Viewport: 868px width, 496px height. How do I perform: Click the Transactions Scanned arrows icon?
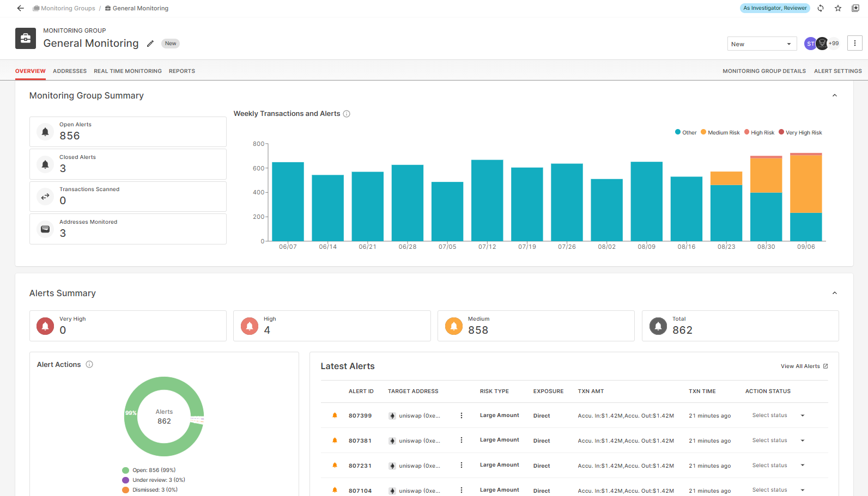click(x=45, y=197)
